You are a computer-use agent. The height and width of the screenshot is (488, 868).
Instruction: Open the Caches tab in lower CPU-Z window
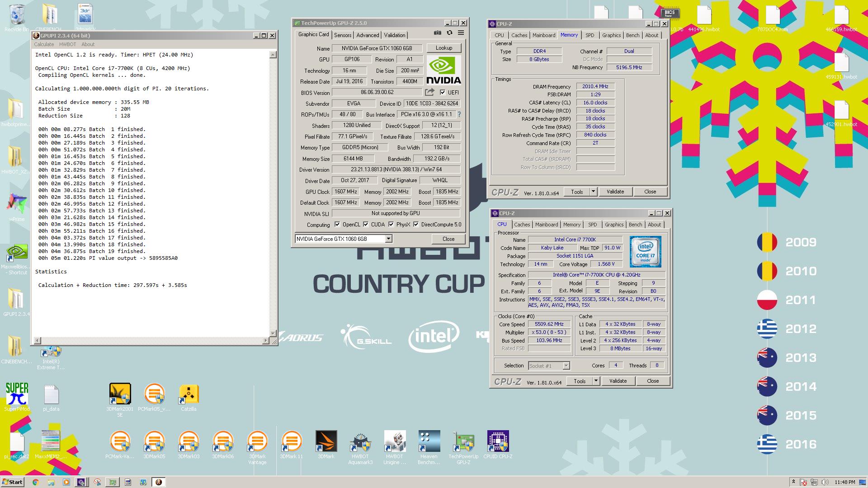(522, 225)
